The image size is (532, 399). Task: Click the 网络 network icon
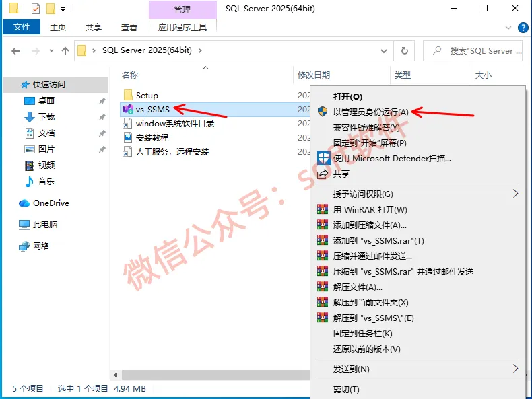(x=24, y=246)
